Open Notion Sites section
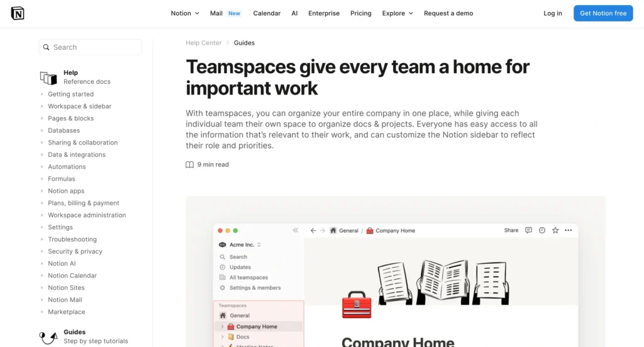The image size is (644, 347). pos(66,288)
